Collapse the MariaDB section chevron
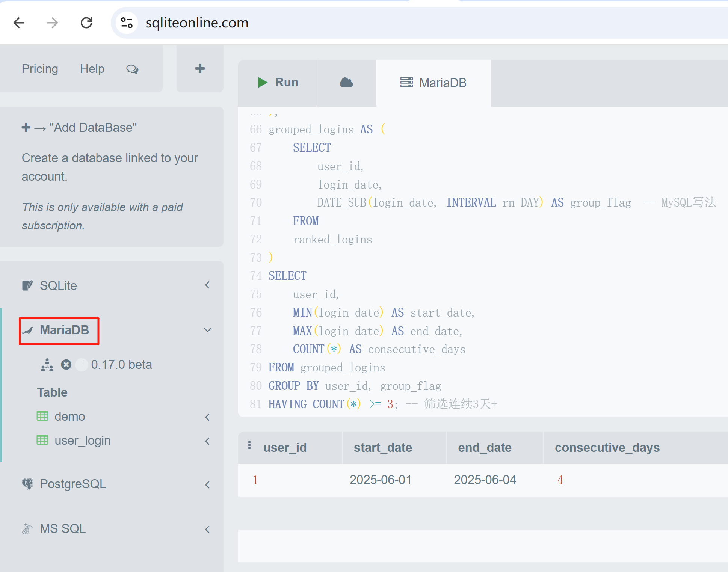The width and height of the screenshot is (728, 572). coord(207,330)
